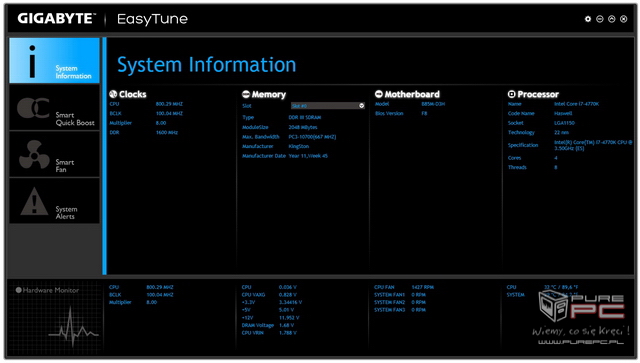Click the +12V reading 11.952 V

point(289,318)
